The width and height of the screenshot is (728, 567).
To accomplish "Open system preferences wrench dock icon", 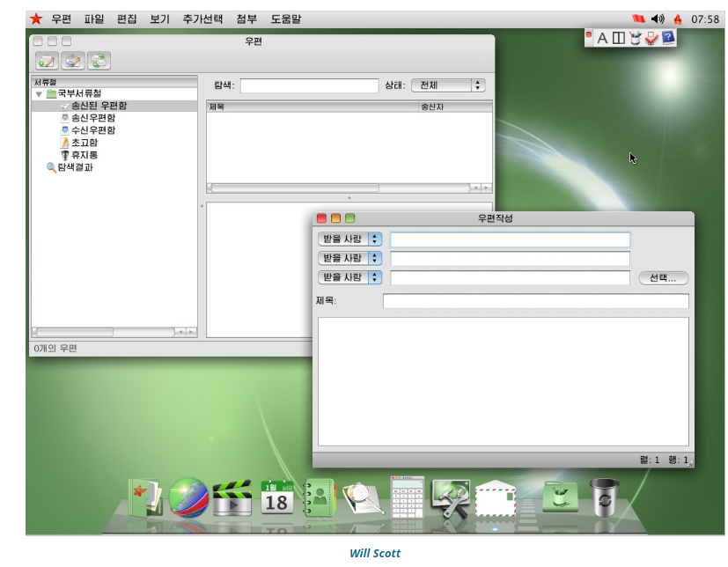I will pyautogui.click(x=450, y=498).
